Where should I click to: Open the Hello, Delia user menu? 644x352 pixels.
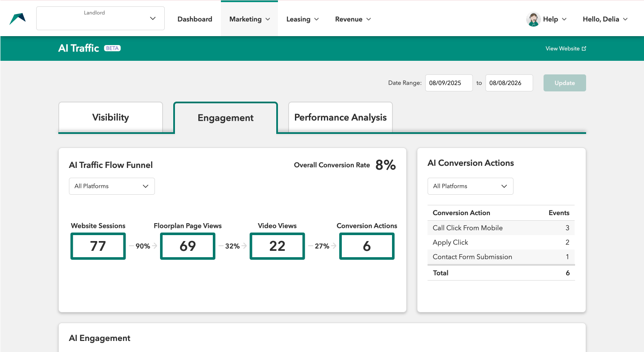coord(605,19)
